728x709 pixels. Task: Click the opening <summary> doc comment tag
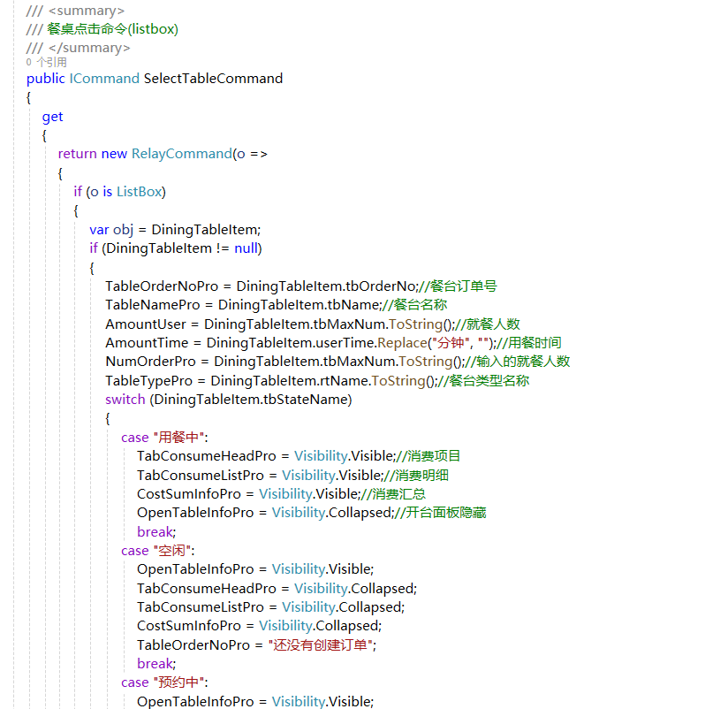pyautogui.click(x=87, y=11)
